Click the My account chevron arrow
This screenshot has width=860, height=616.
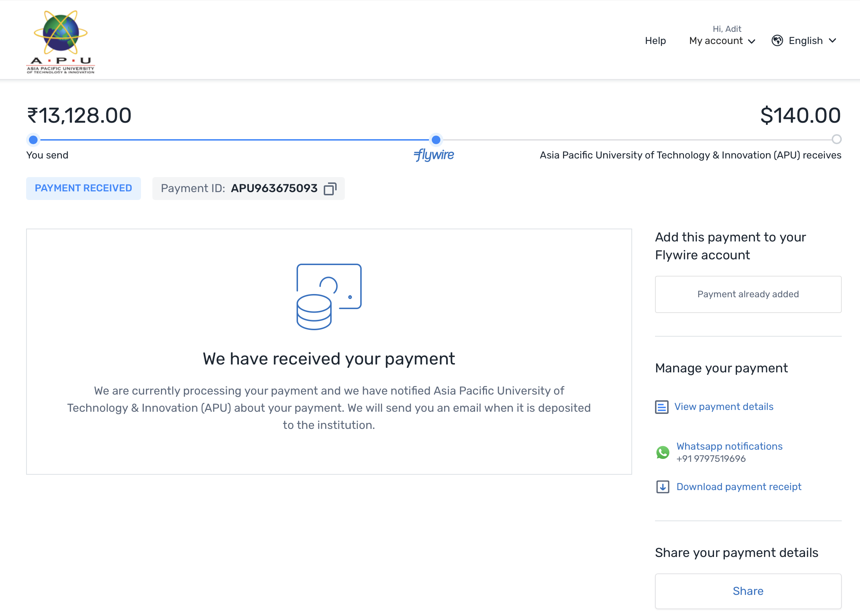pyautogui.click(x=752, y=41)
